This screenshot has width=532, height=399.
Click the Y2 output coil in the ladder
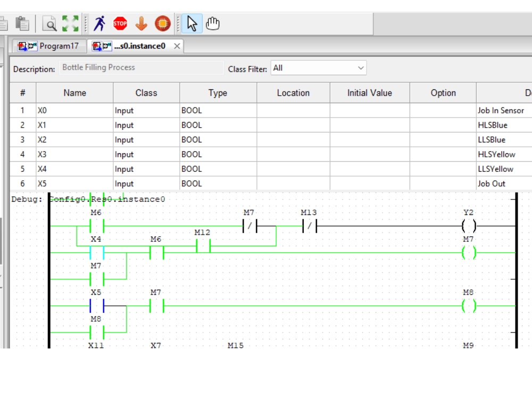[x=469, y=226]
